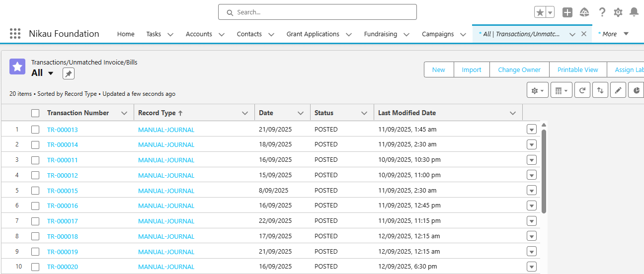Switch to the Fundraising tab
The height and width of the screenshot is (274, 644).
point(380,34)
